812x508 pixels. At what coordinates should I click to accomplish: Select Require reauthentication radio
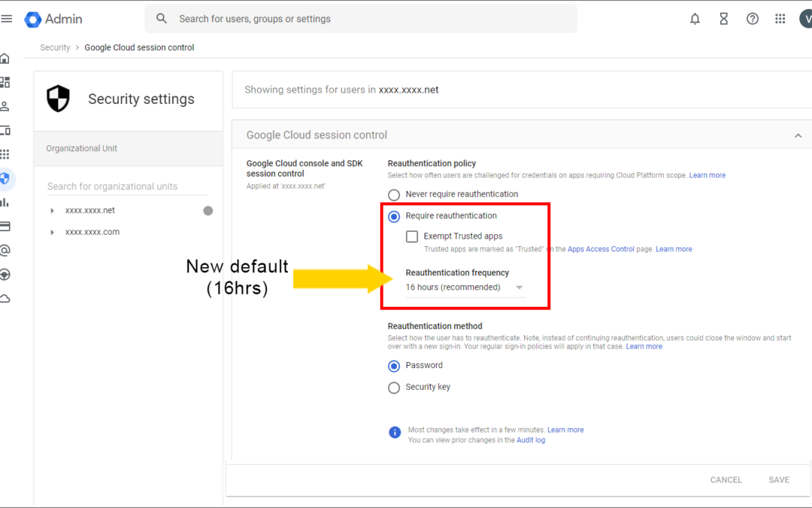pyautogui.click(x=393, y=217)
